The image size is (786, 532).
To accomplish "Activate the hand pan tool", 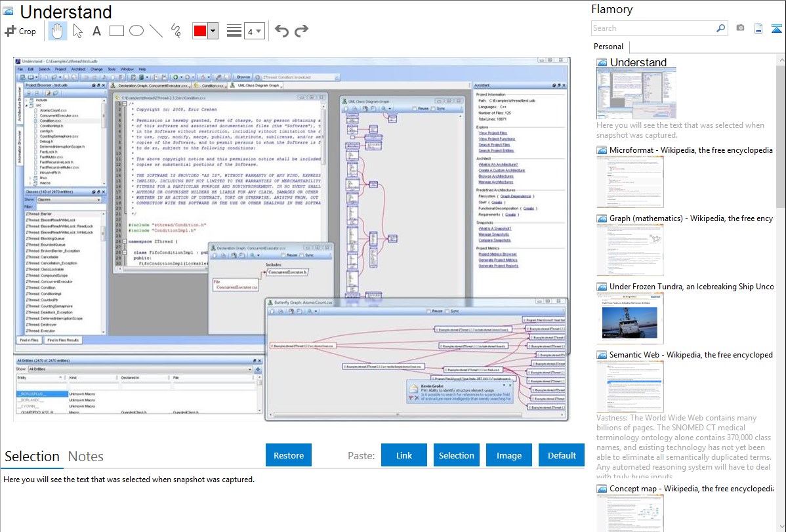I will tap(57, 31).
